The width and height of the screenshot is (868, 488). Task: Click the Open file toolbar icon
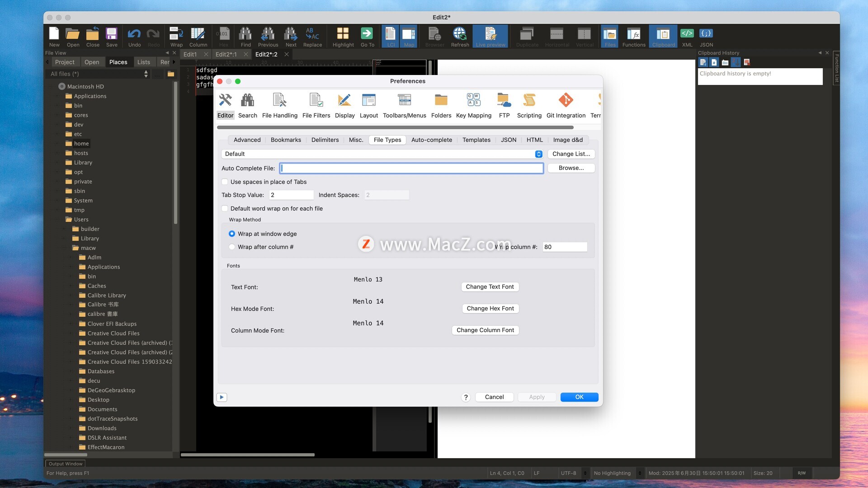(x=73, y=37)
